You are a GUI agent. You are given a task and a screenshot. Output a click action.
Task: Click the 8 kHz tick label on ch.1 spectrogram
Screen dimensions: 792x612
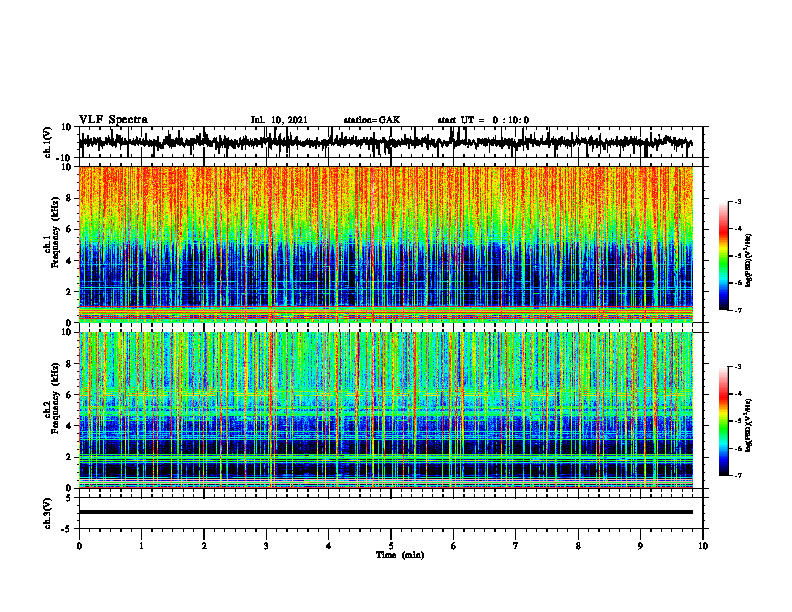tap(69, 198)
